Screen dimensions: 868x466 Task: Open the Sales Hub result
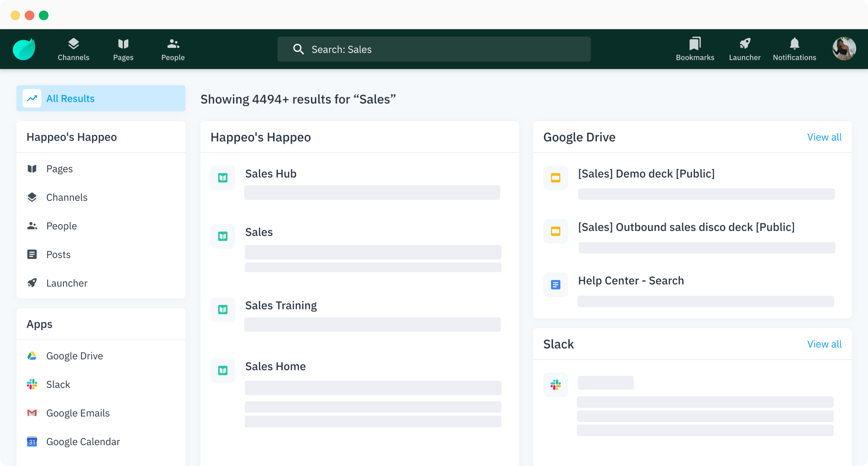271,174
